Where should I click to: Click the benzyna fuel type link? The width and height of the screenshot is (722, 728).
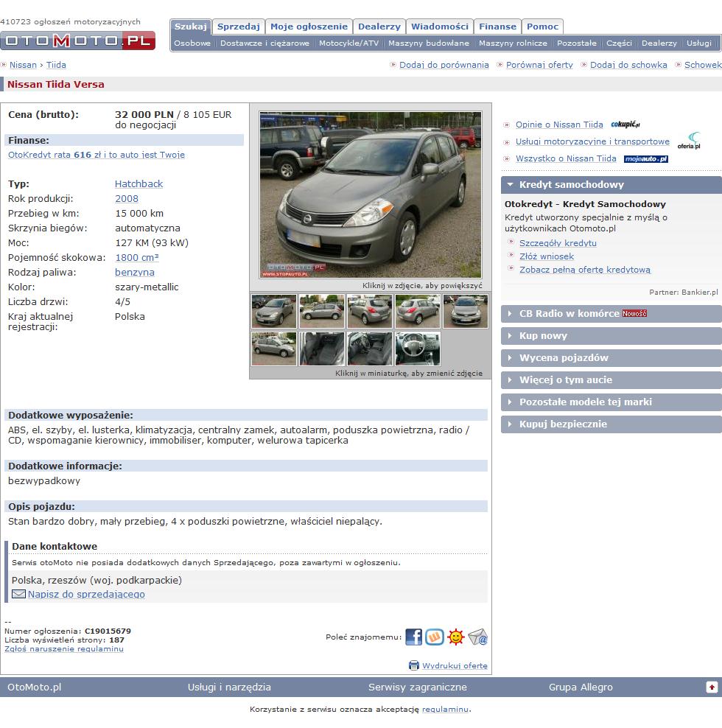click(x=135, y=273)
